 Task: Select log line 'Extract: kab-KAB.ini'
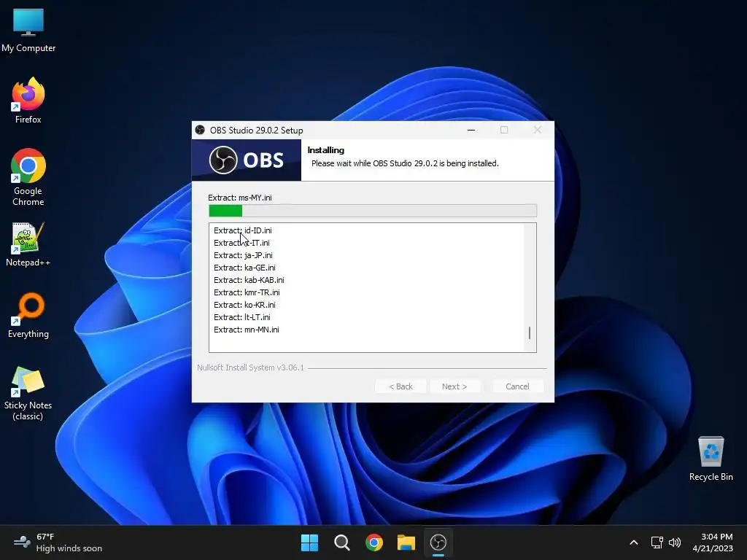pyautogui.click(x=249, y=280)
